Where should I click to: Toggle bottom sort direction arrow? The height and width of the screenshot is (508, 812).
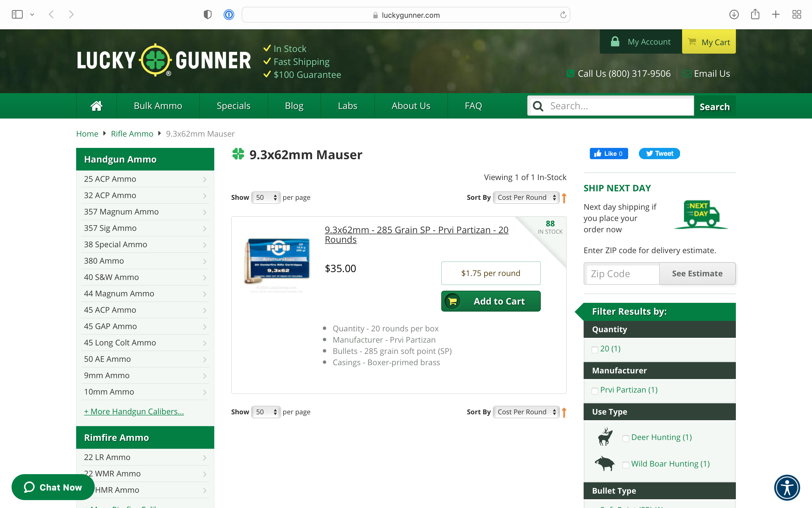click(564, 412)
